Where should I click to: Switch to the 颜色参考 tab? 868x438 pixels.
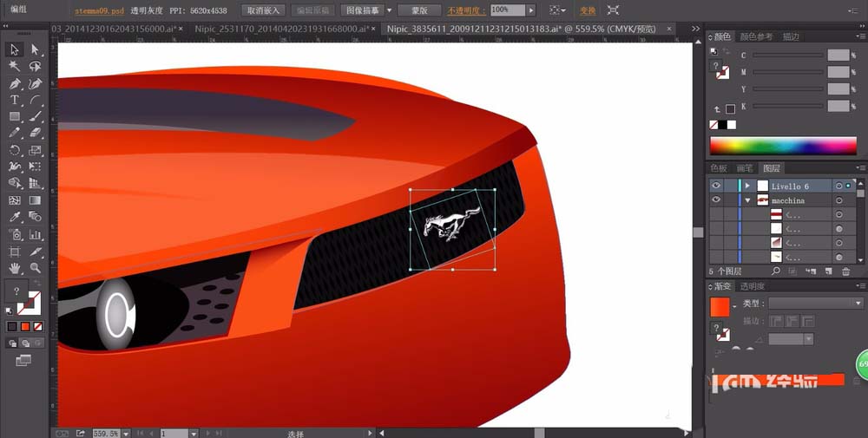(x=756, y=36)
